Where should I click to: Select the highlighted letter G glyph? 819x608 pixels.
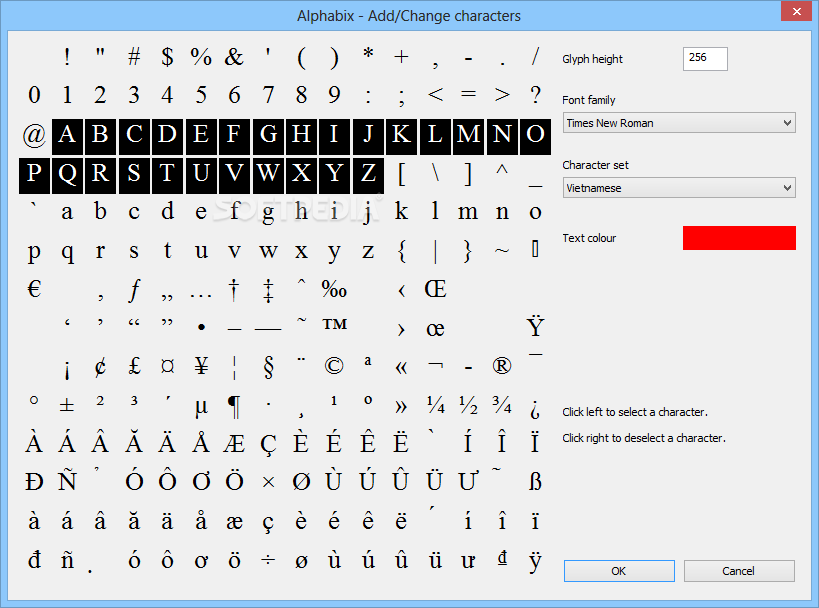(x=267, y=136)
